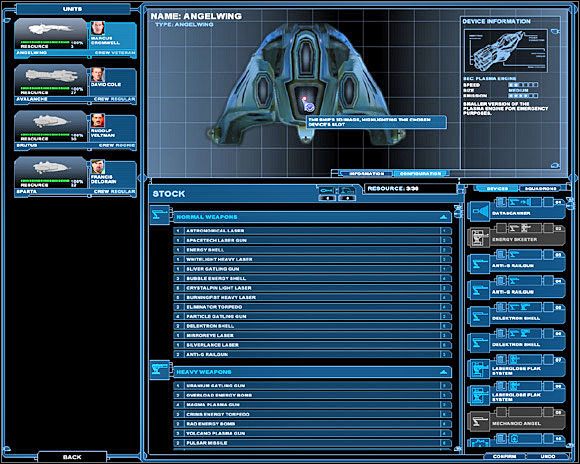Click the Energy Skeeter device icon
580x464 pixels.
pos(479,238)
